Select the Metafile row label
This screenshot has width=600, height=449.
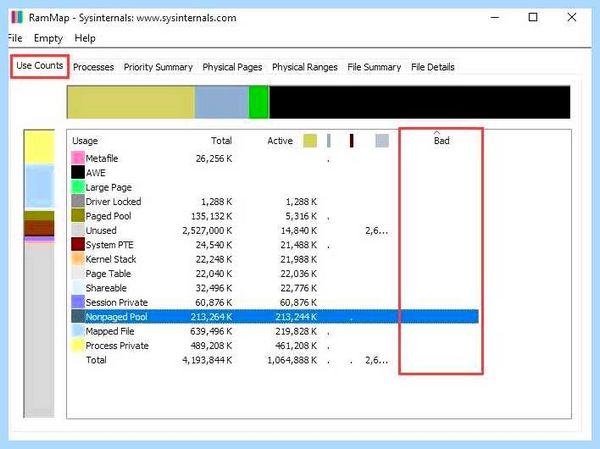pos(102,158)
